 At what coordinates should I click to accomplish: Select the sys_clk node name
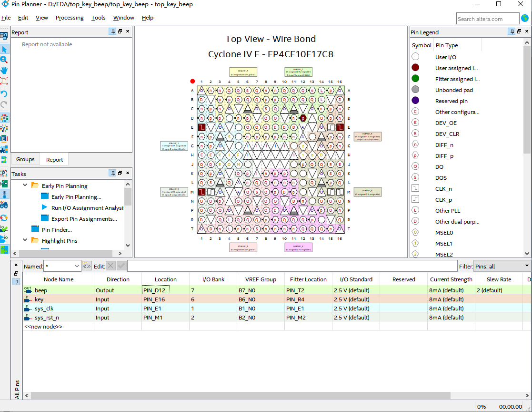pos(44,309)
